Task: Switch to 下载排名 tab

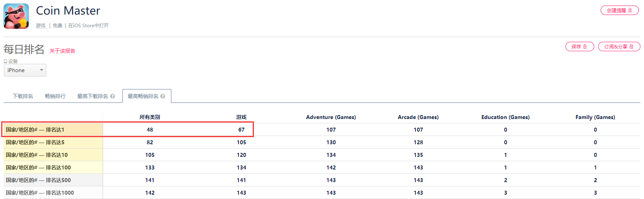Action: coord(23,96)
